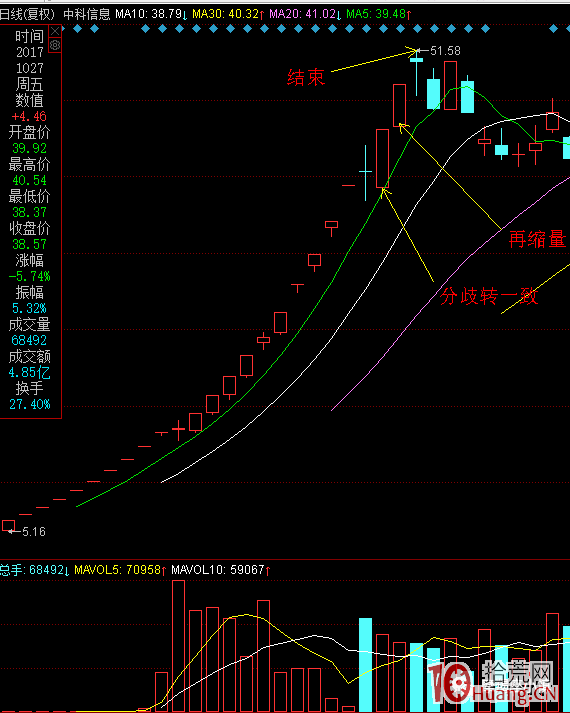Select the MAVOL5: 70958 label
Image resolution: width=570 pixels, height=713 pixels.
pyautogui.click(x=120, y=570)
